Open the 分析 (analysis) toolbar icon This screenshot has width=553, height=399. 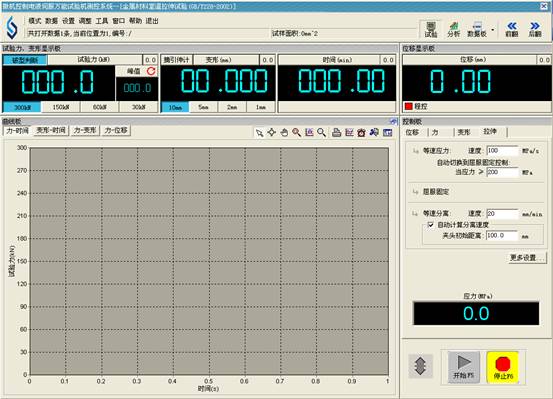click(x=454, y=29)
